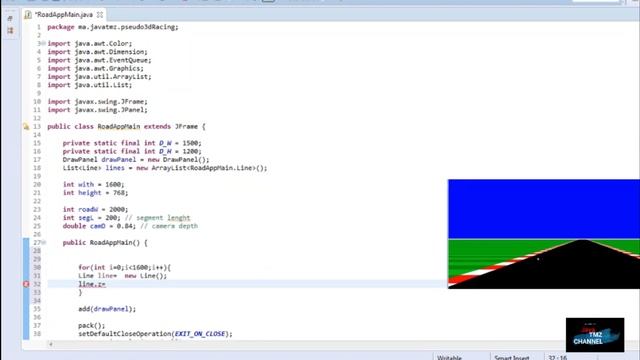This screenshot has height=360, width=640.
Task: Click the 'int roadW = 2000;' line
Action: click(x=95, y=209)
